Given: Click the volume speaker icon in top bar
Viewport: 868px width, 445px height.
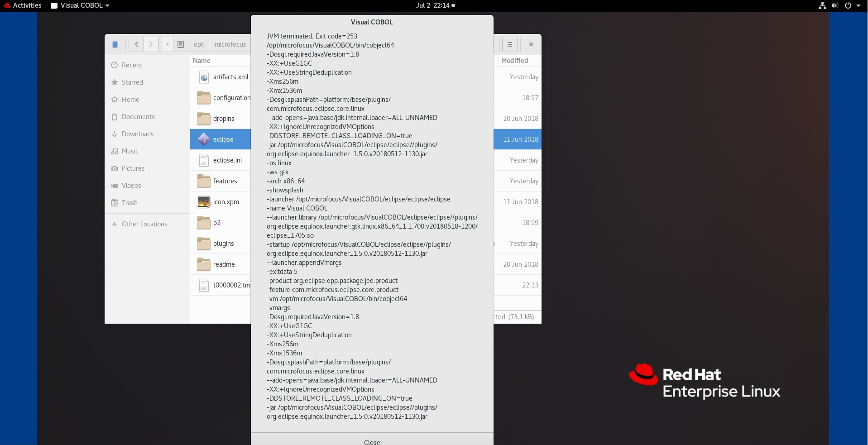Looking at the screenshot, I should click(x=834, y=5).
